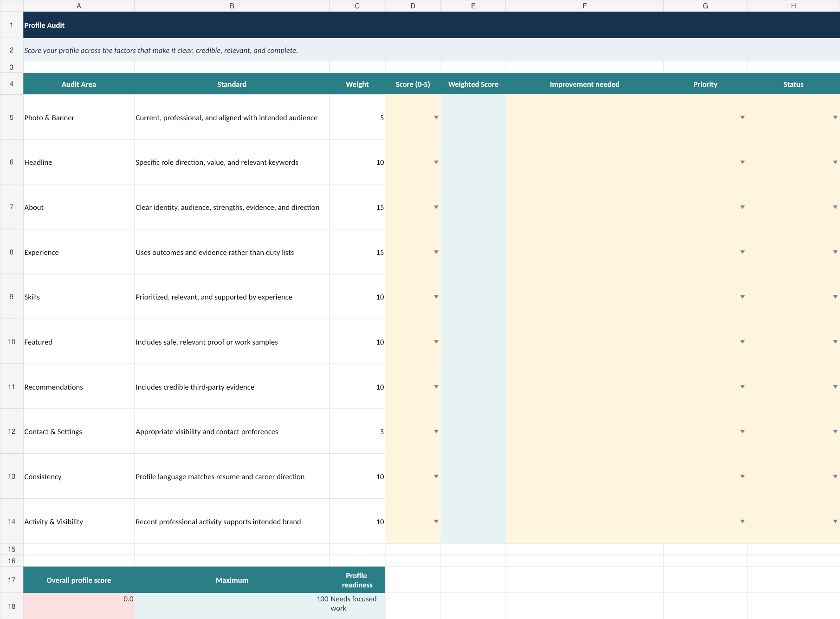The width and height of the screenshot is (840, 619).
Task: Expand Priority dropdown in Contact & Settings row
Action: pyautogui.click(x=743, y=431)
